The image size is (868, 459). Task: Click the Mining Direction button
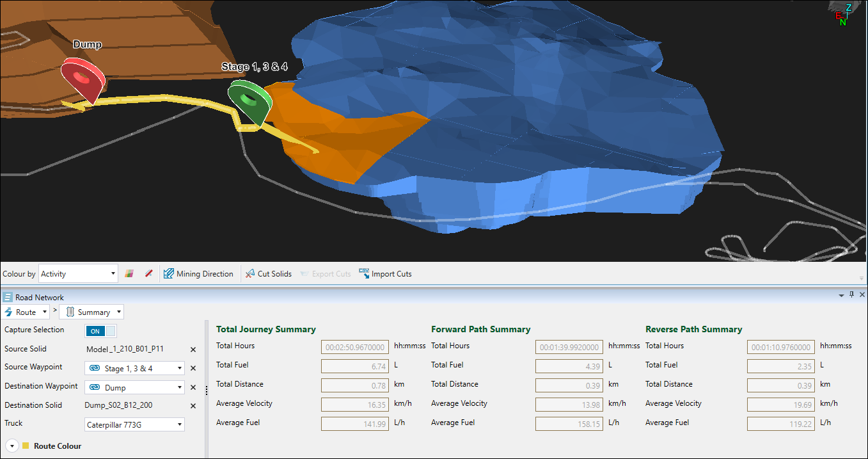coord(198,274)
